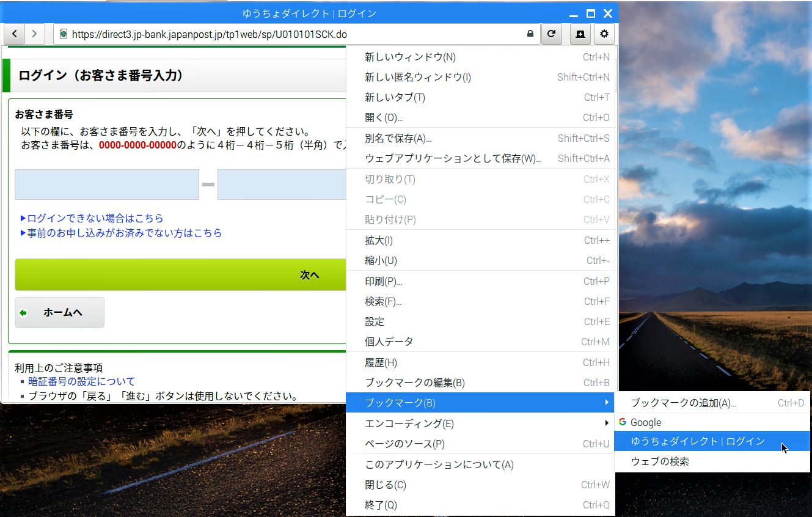Choose ウェブの検索 bookmark entry
The image size is (812, 517).
(712, 461)
